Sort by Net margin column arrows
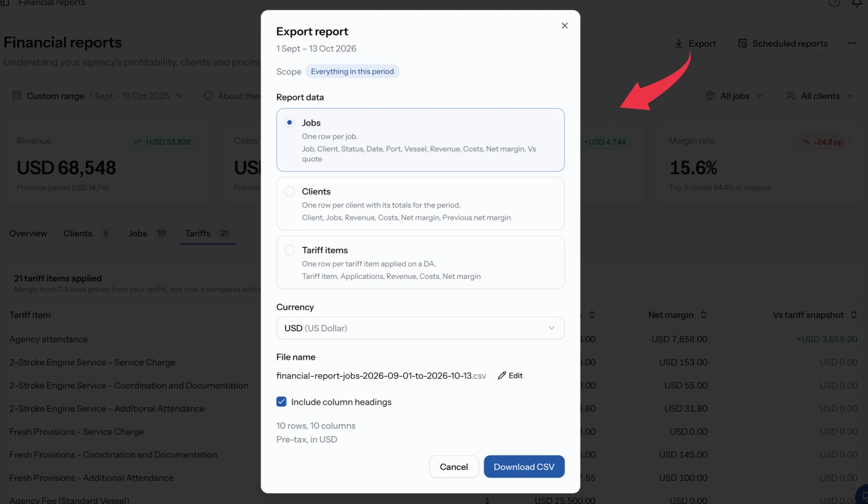 [703, 315]
